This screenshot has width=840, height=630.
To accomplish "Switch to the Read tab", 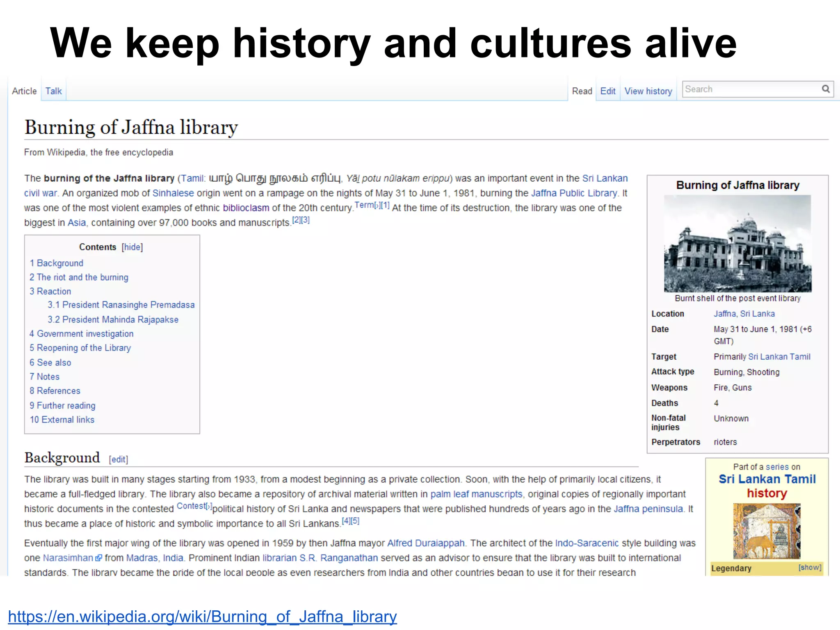I will coord(582,91).
